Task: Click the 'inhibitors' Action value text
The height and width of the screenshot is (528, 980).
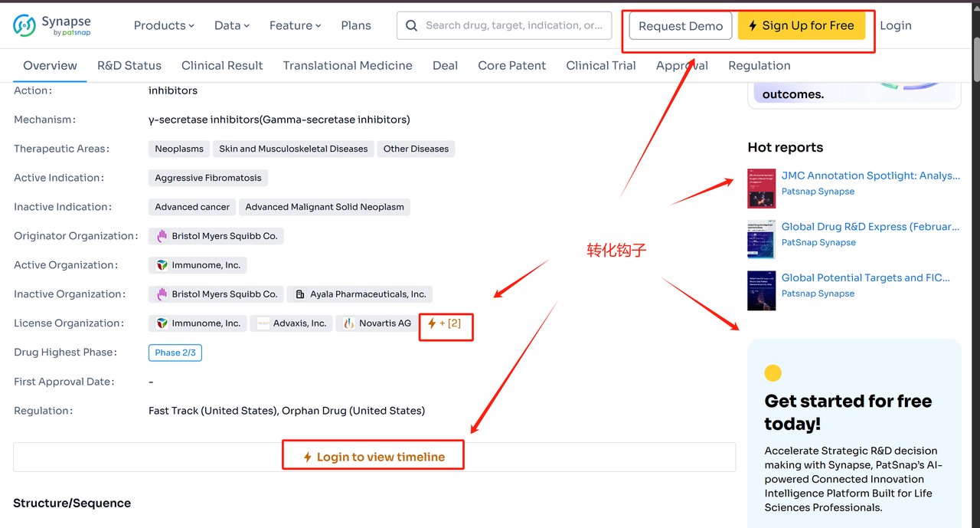Action: point(173,90)
